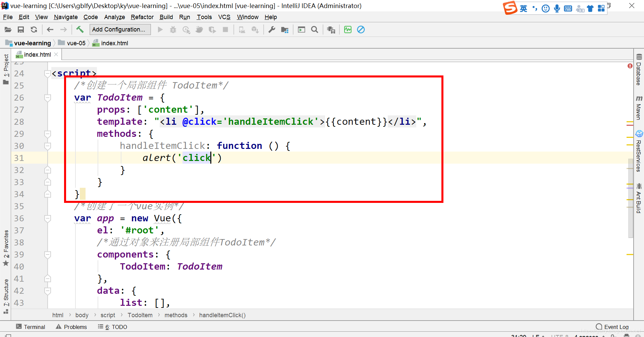Click the red error stripe mark beside the scrollbar
Viewport: 644px width, 337px height.
click(x=630, y=125)
